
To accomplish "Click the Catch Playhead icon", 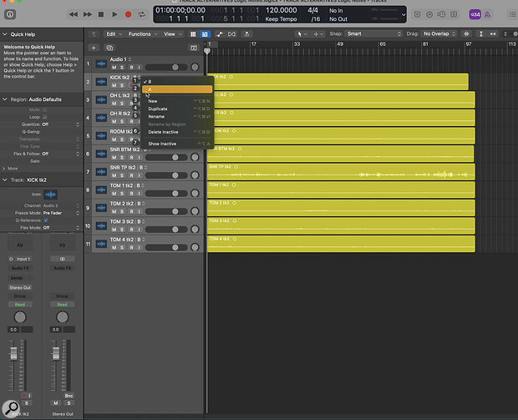I will tap(246, 34).
